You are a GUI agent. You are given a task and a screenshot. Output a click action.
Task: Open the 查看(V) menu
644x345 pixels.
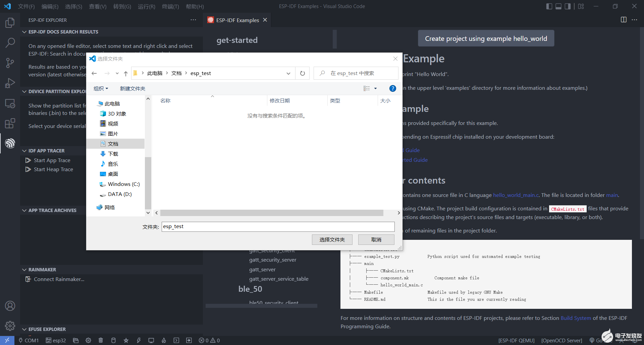[x=98, y=6]
